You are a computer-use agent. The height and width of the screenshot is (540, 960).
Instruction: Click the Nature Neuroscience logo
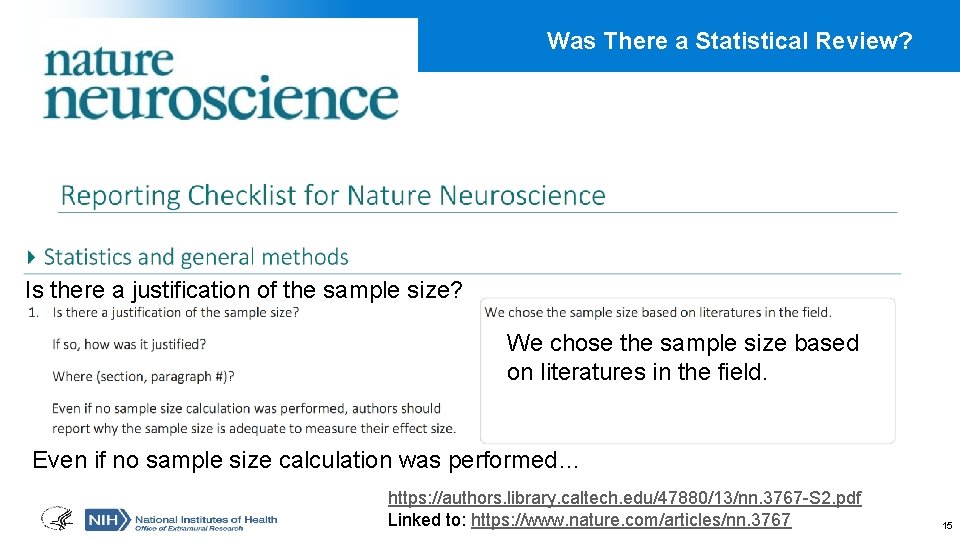click(x=221, y=83)
